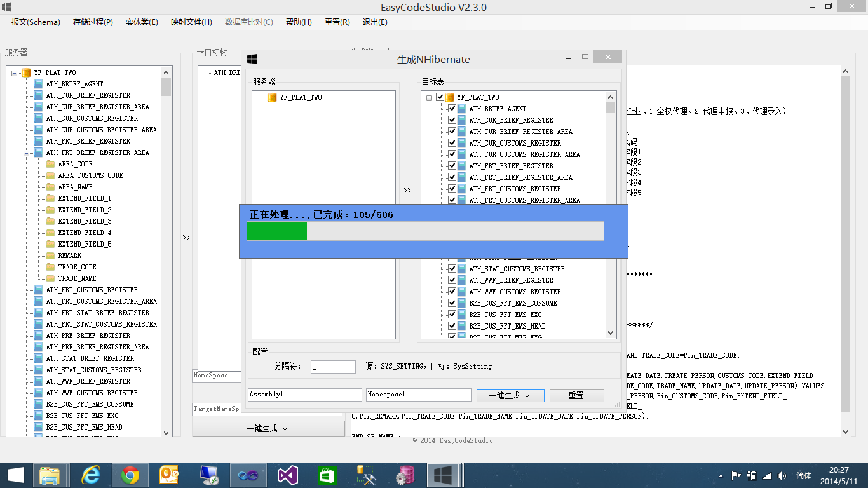Click the folder icon next to TRADE_NAME
This screenshot has height=488, width=868.
[51, 278]
